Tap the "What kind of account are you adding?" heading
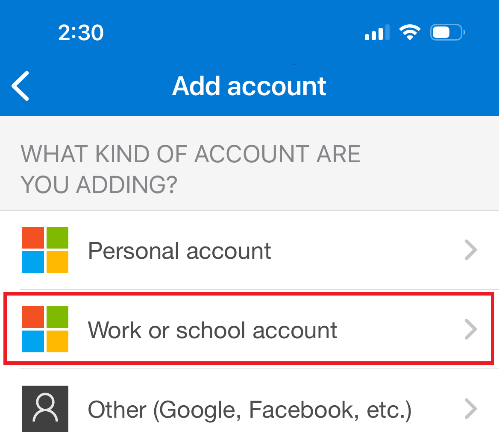The height and width of the screenshot is (448, 499). click(x=190, y=170)
